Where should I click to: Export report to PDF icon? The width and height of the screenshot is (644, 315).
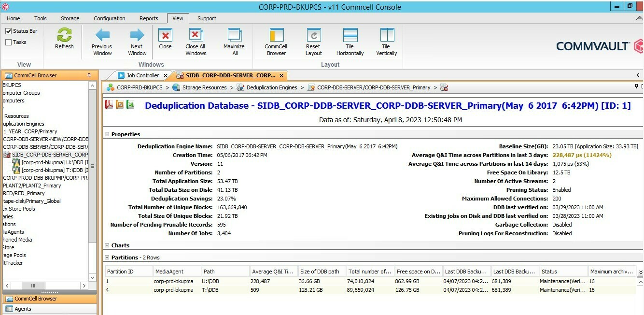[x=109, y=104]
